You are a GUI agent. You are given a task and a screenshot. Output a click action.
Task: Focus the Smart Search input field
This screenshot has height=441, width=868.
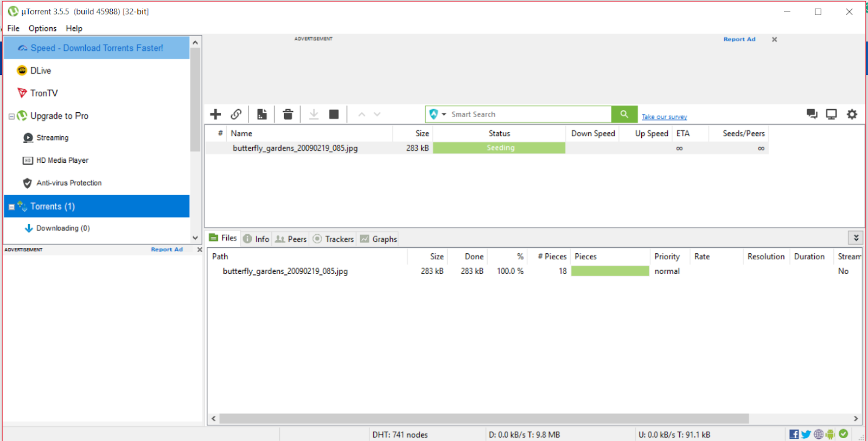(x=529, y=114)
